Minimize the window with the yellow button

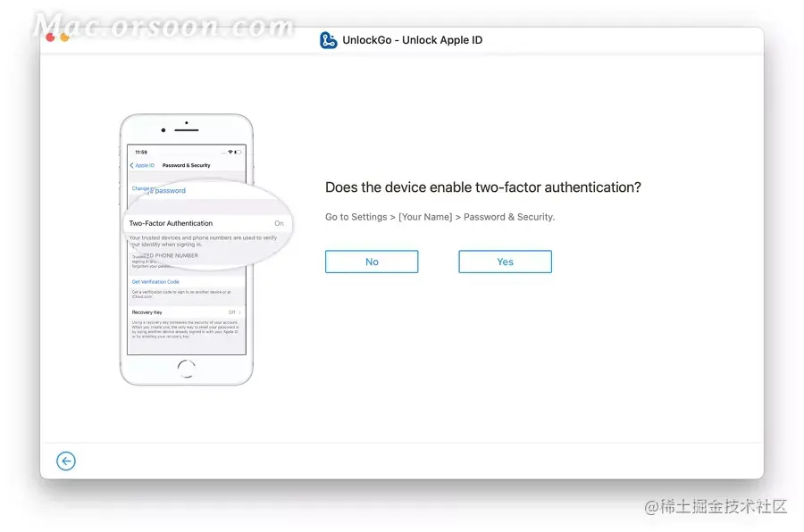click(x=64, y=37)
